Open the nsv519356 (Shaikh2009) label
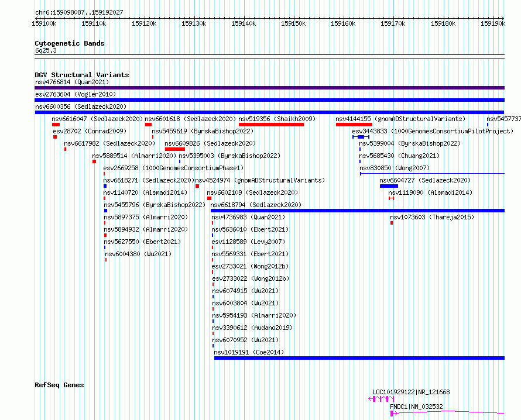The width and height of the screenshot is (521, 420). click(x=277, y=119)
